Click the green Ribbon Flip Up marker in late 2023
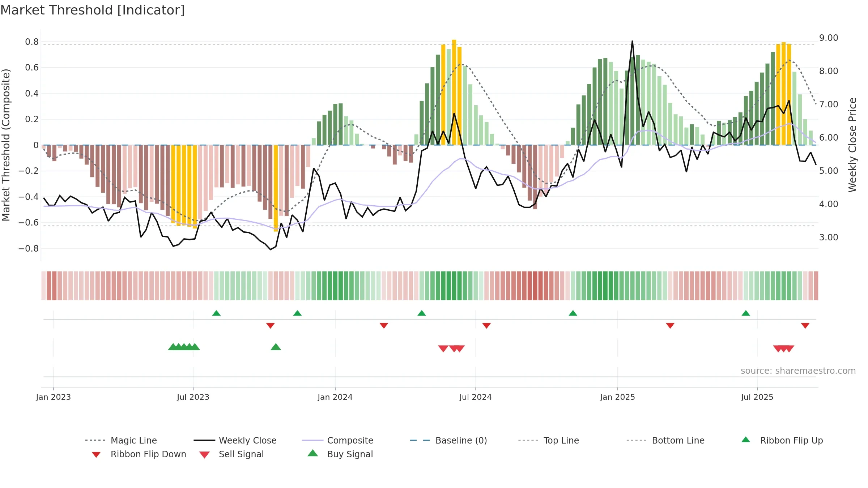Image resolution: width=868 pixels, height=488 pixels. [x=297, y=313]
